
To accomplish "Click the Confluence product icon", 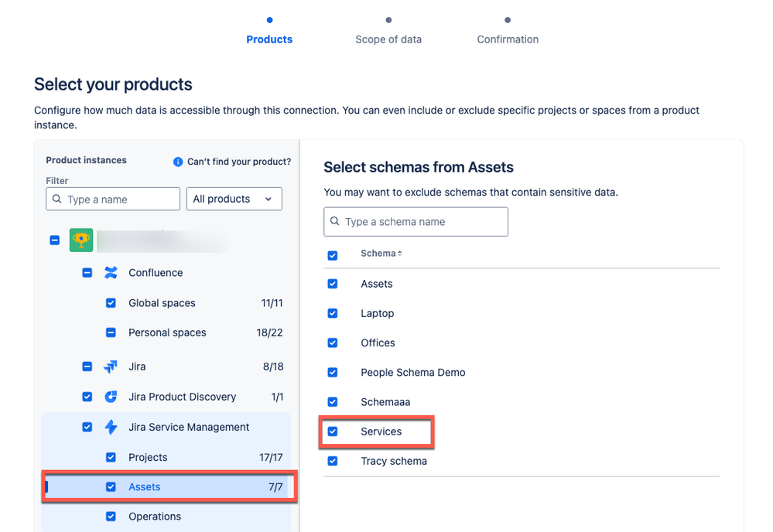I will (111, 272).
